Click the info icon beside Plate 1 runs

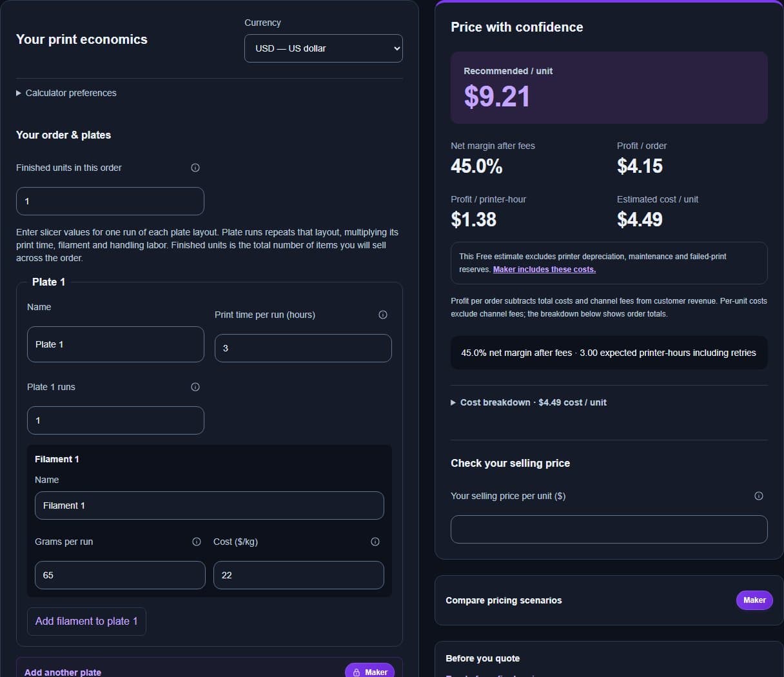click(x=195, y=387)
